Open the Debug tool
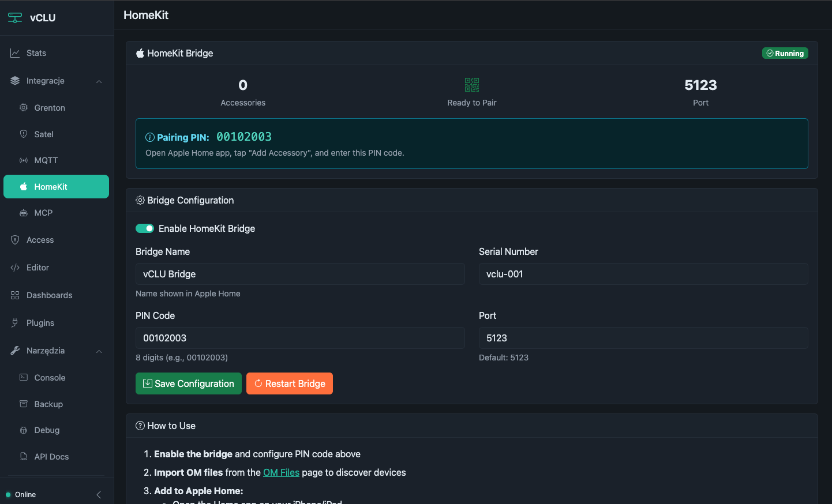Viewport: 832px width, 504px height. click(57, 430)
